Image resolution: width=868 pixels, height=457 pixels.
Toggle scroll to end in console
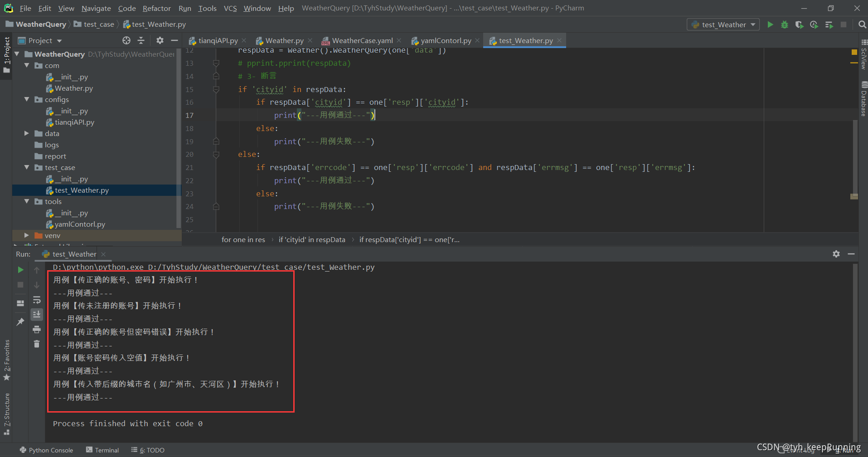[x=37, y=314]
